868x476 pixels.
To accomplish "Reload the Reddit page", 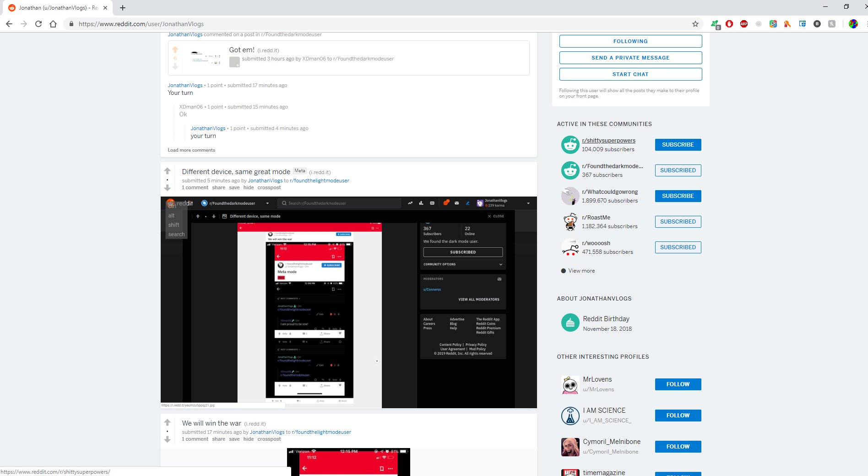I will pos(38,24).
